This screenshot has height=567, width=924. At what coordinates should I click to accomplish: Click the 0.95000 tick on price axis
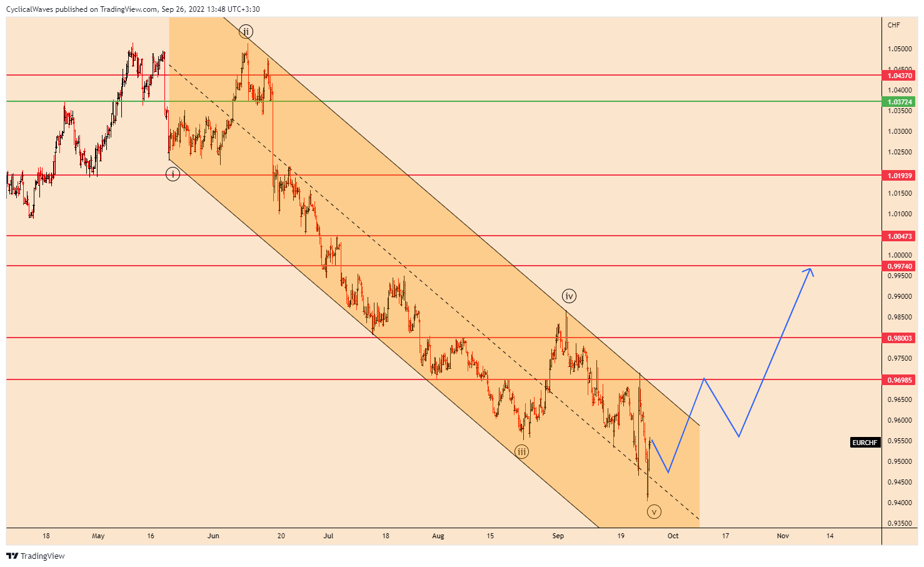(x=900, y=461)
